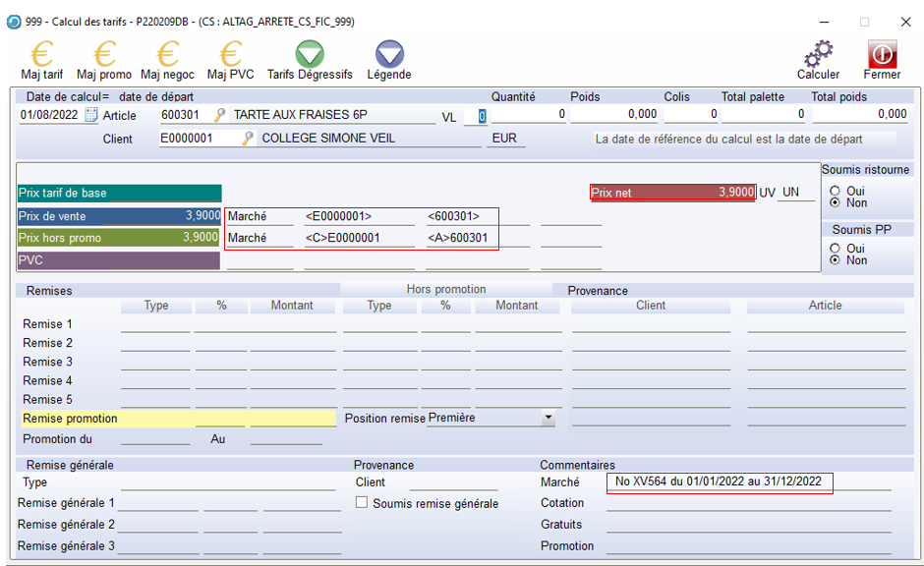This screenshot has height=566, width=924.
Task: Click the red Fermer power icon
Action: click(x=882, y=55)
